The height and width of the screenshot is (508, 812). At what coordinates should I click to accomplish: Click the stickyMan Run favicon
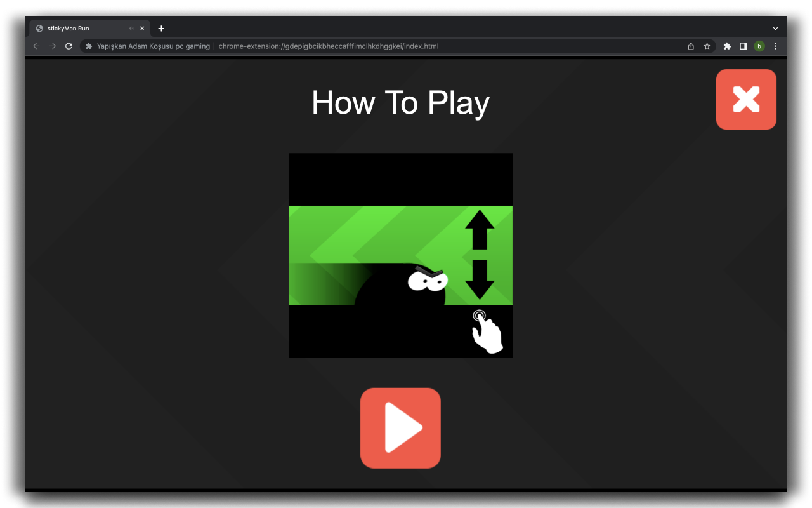(39, 28)
